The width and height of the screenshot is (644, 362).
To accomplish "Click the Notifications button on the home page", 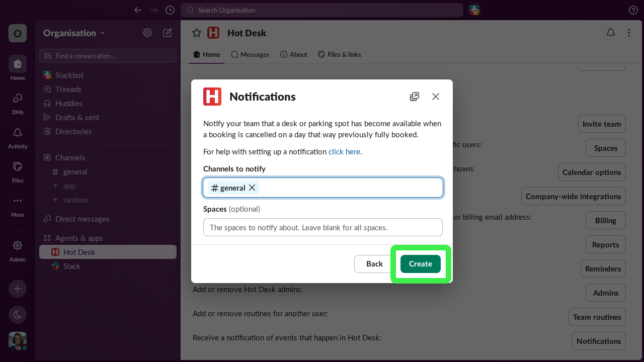I will 599,341.
